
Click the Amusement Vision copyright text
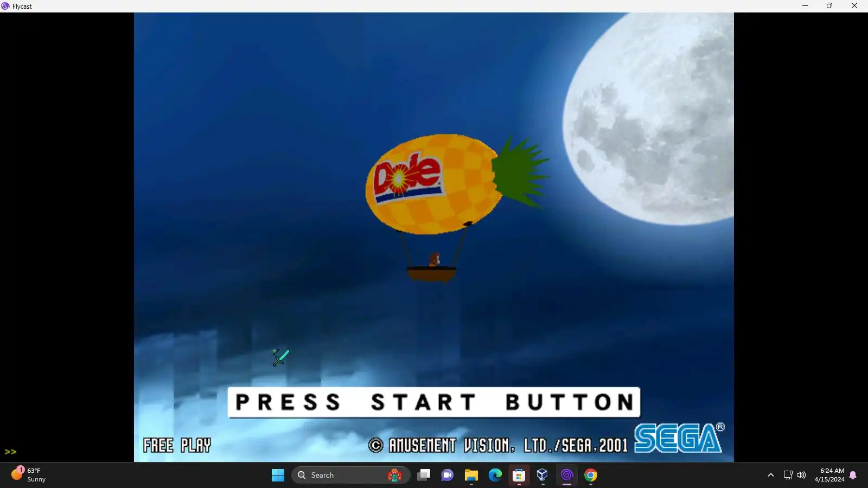pos(497,445)
